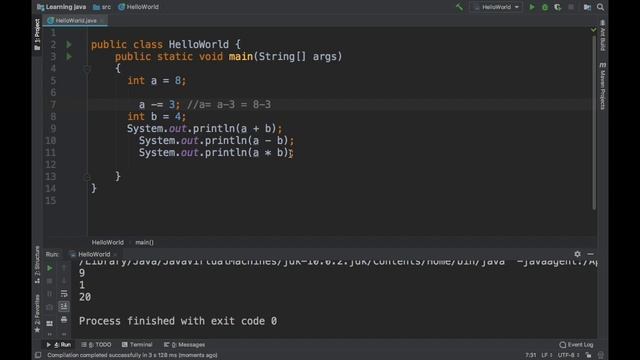
Task: Open the HelloWorld run configuration dropdown
Action: [496, 7]
